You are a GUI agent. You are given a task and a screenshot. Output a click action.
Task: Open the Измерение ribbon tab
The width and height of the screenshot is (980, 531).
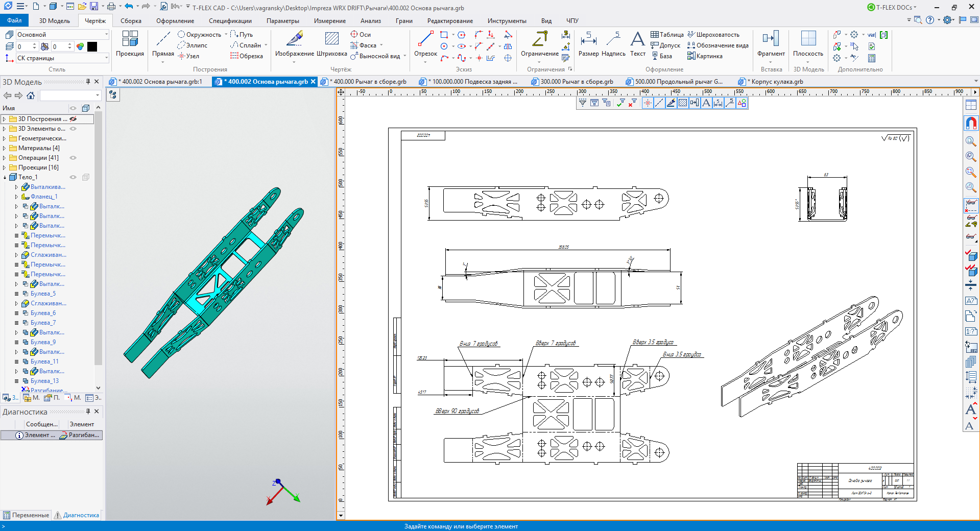(330, 20)
